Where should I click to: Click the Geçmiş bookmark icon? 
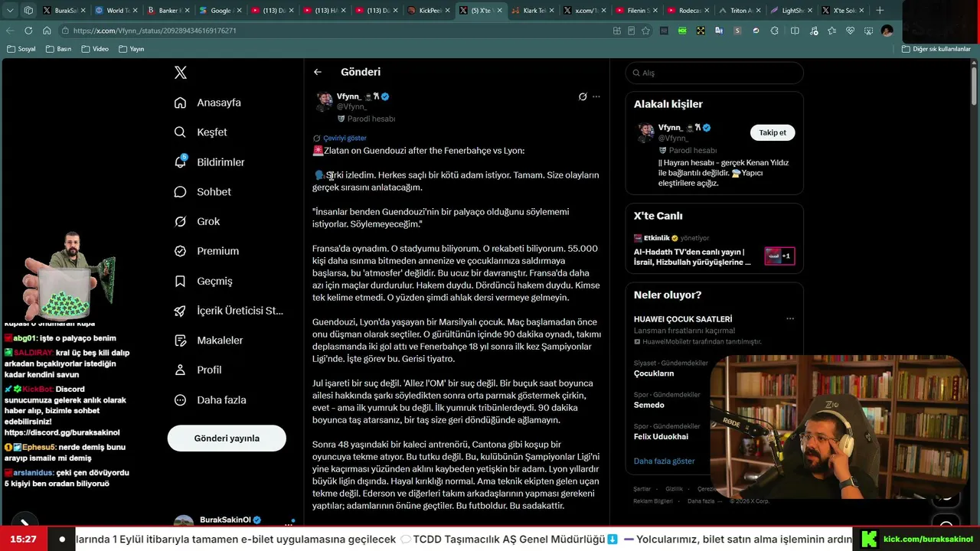(x=180, y=281)
